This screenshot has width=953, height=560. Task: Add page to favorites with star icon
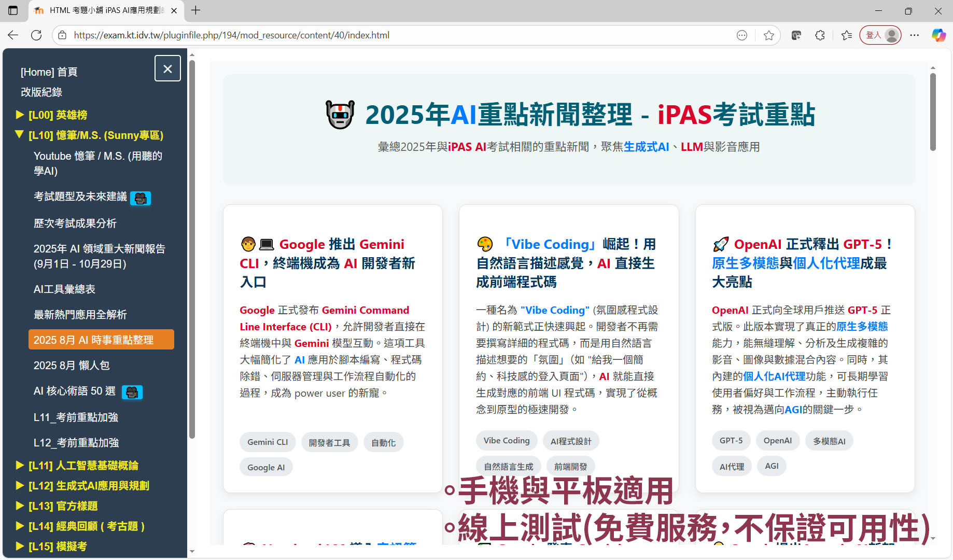point(768,35)
